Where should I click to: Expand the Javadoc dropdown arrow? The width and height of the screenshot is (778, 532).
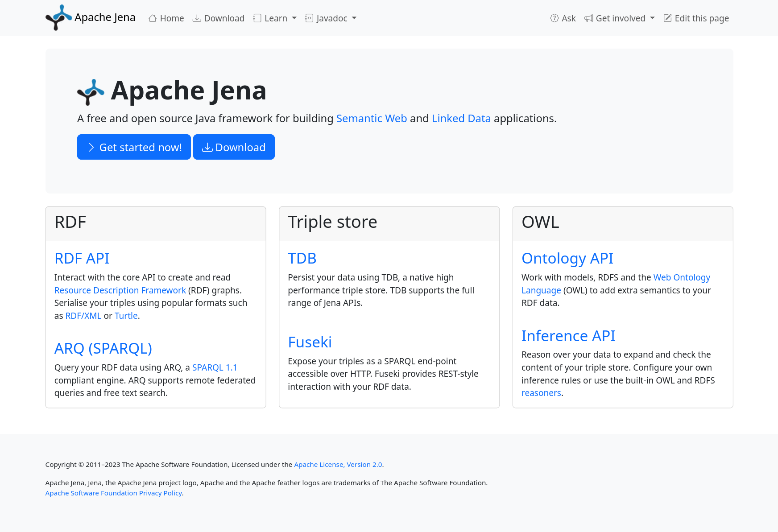pos(354,18)
